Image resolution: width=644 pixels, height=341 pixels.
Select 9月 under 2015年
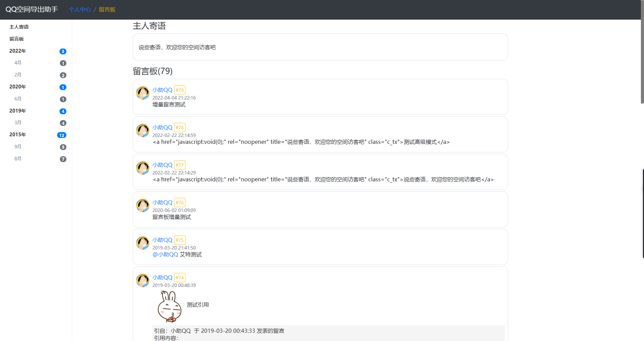click(18, 147)
